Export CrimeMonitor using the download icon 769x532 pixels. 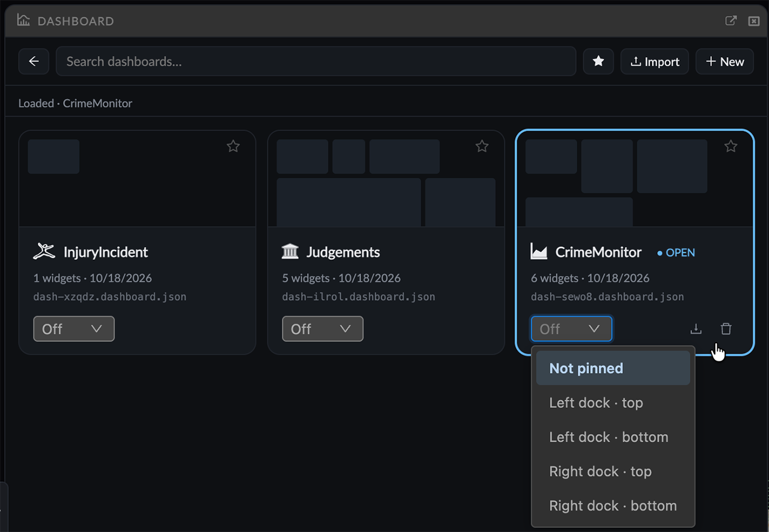696,329
